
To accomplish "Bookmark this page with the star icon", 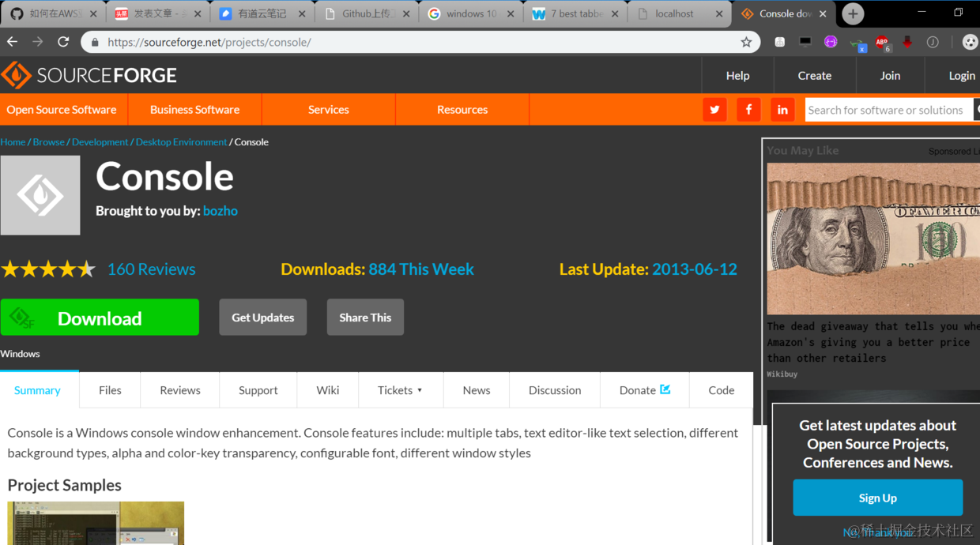I will click(x=746, y=42).
